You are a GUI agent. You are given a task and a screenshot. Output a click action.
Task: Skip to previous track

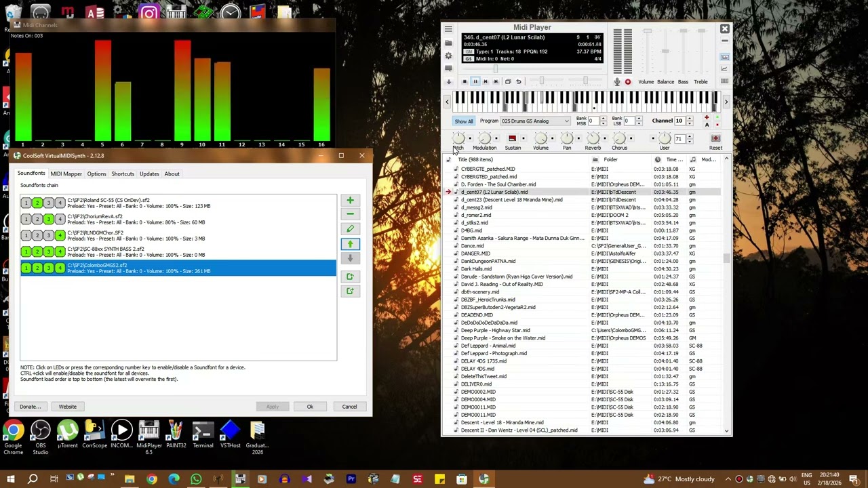tap(486, 81)
